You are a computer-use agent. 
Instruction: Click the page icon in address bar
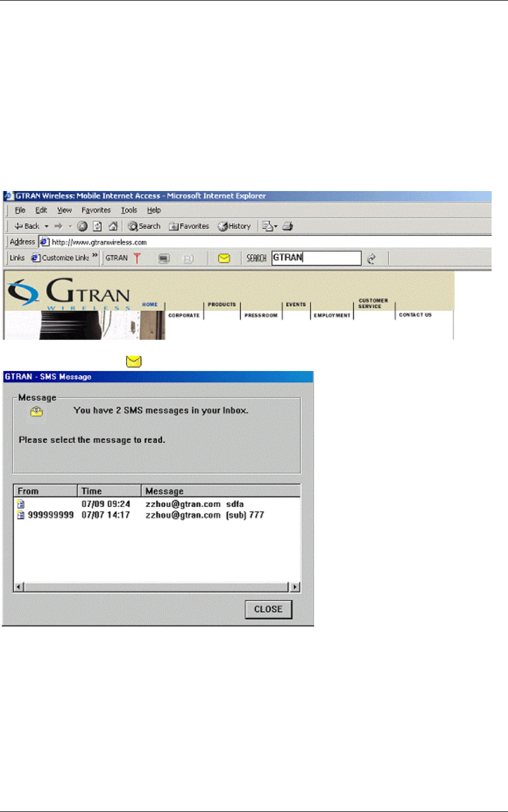pos(44,242)
